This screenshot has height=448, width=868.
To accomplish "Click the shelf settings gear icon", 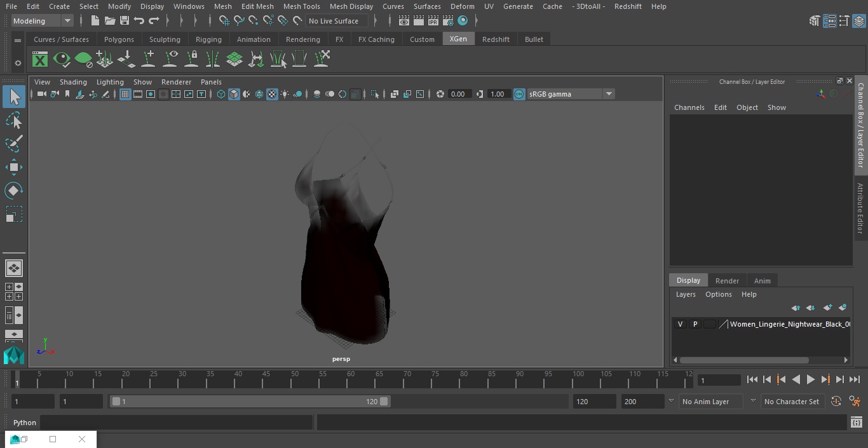I will pos(18,63).
